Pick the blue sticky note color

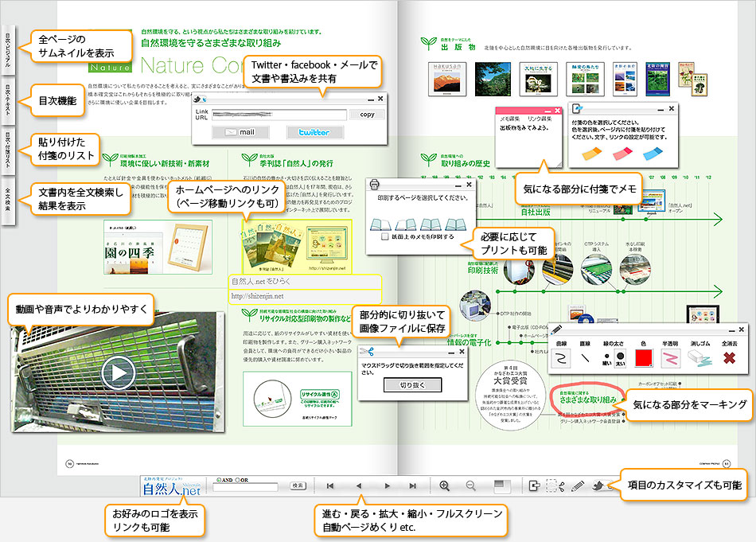[653, 154]
